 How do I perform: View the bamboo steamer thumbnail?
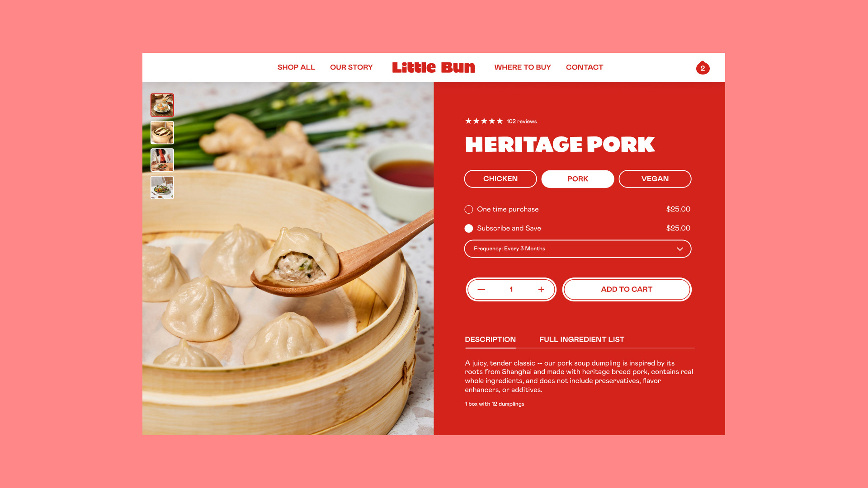coord(162,132)
